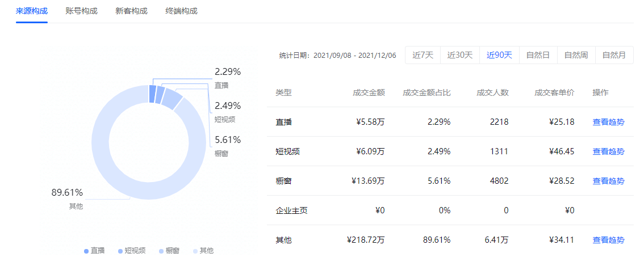This screenshot has height=270, width=644.
Task: Switch to the 账号构成 tab
Action: (81, 11)
